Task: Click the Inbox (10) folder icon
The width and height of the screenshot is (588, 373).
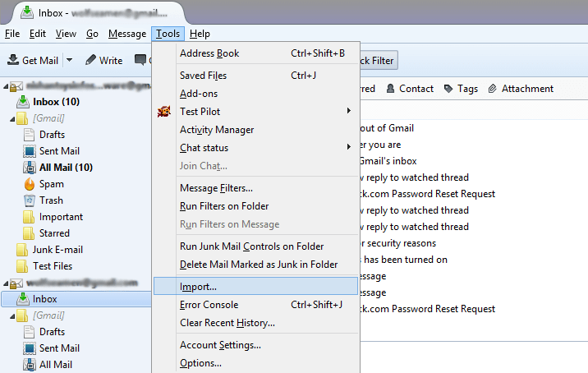Action: 23,102
